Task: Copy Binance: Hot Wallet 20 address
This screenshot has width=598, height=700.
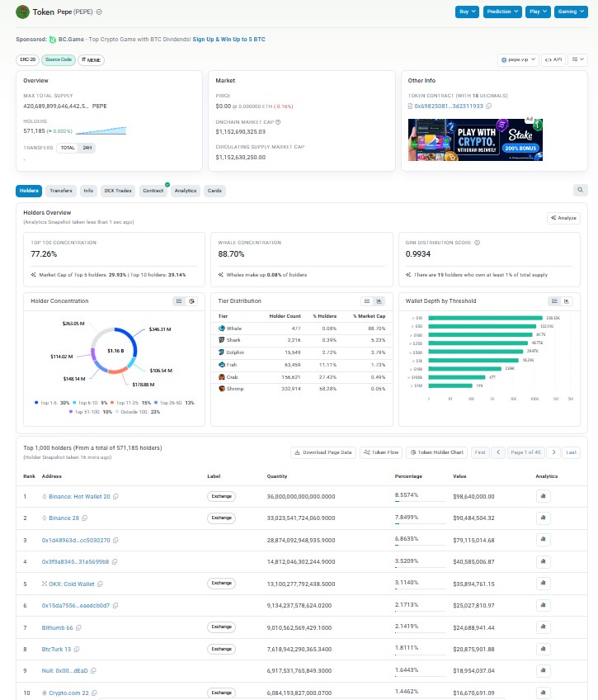Action: click(x=115, y=496)
